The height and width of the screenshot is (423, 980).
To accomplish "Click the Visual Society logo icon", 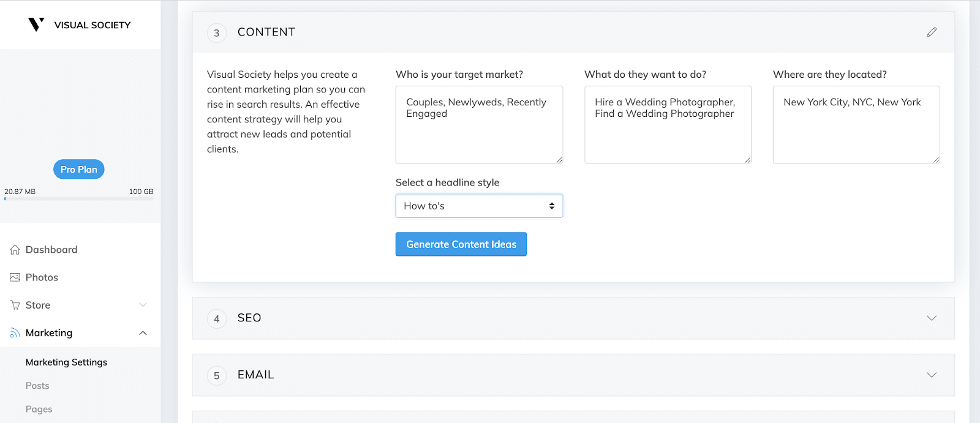I will [x=36, y=24].
